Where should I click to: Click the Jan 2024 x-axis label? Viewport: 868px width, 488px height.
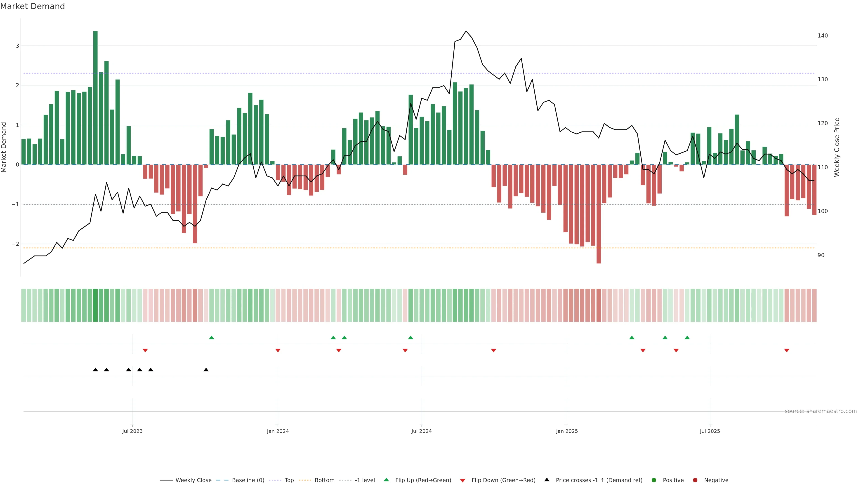[278, 431]
